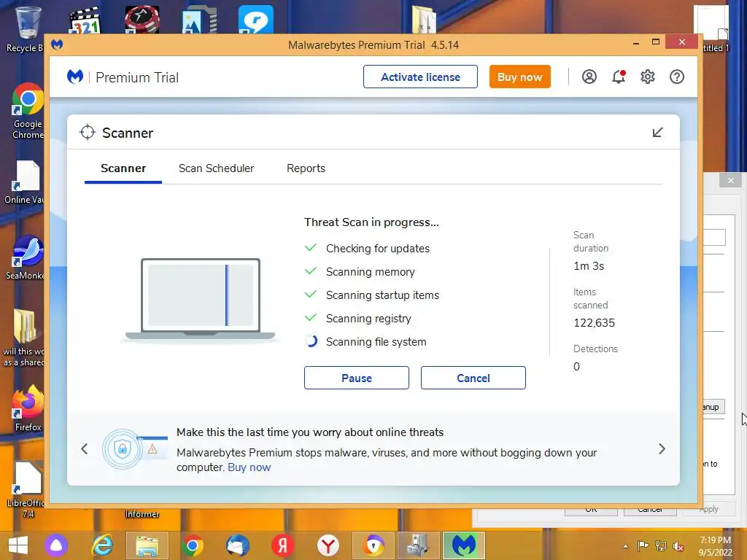Open the notifications bell icon

[x=619, y=77]
